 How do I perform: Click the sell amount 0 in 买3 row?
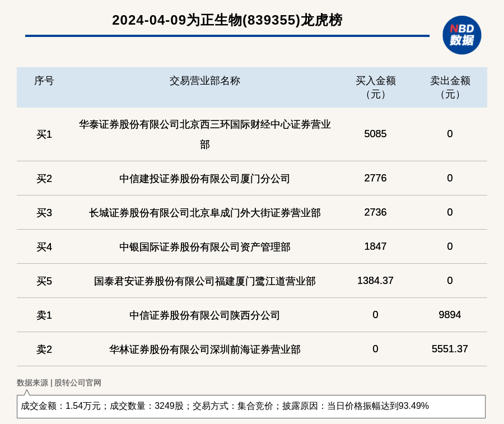450,212
